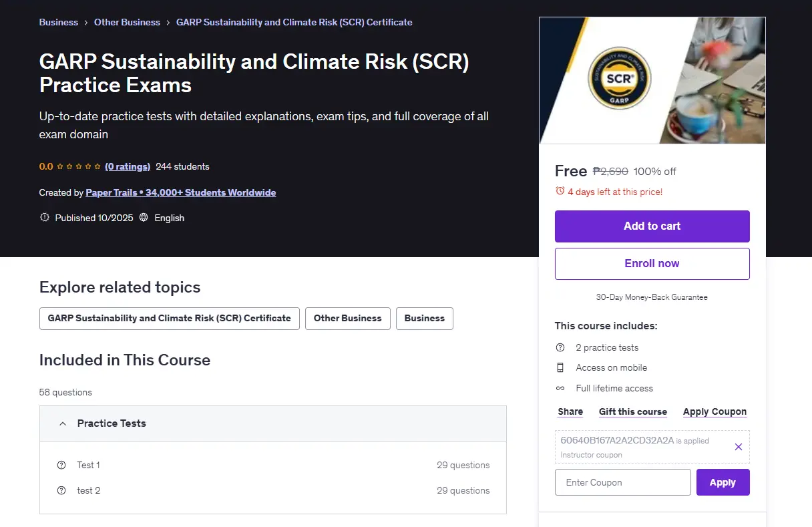Click the Practice Tests section header
812x527 pixels.
(273, 423)
